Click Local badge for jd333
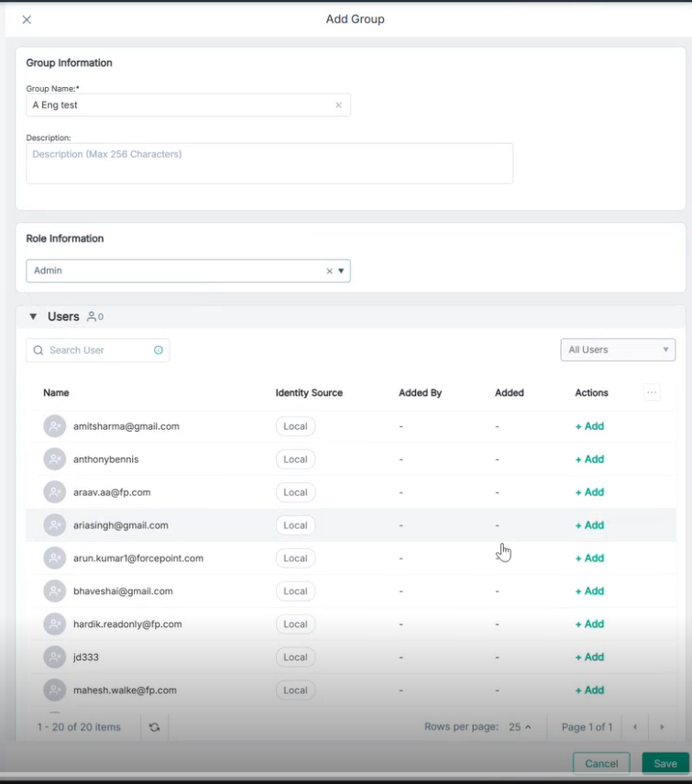 295,657
